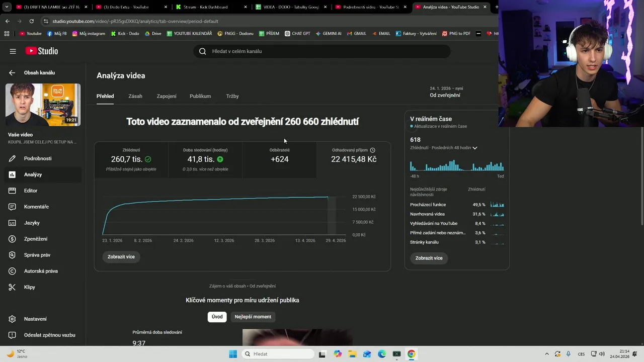Image resolution: width=644 pixels, height=362 pixels.
Task: Click the video thumbnail in the sidebar
Action: (43, 105)
